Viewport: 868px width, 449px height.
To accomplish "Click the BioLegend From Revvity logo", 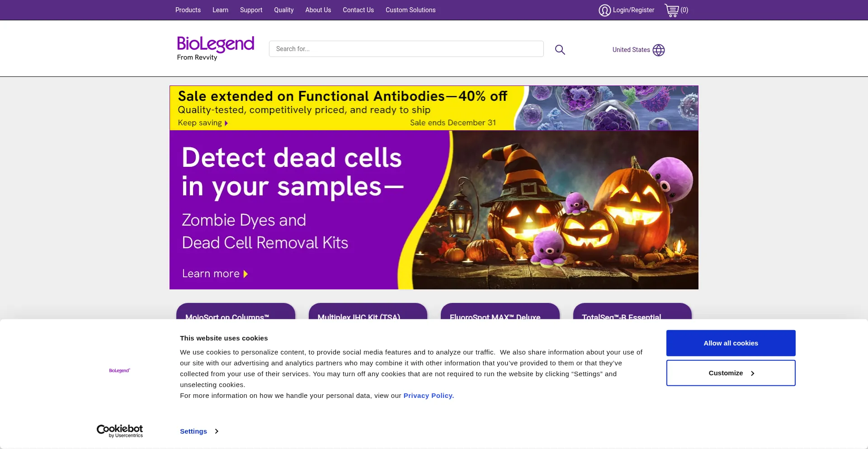I will (x=215, y=48).
